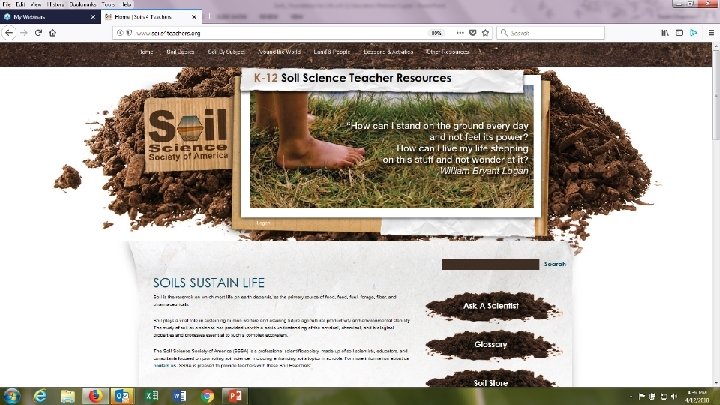Click the site search input field
The image size is (720, 405).
490,264
